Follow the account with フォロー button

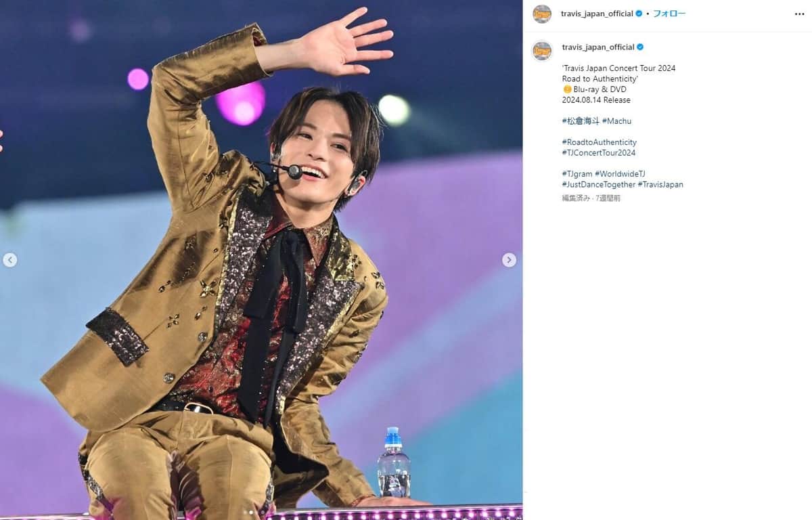pos(669,14)
